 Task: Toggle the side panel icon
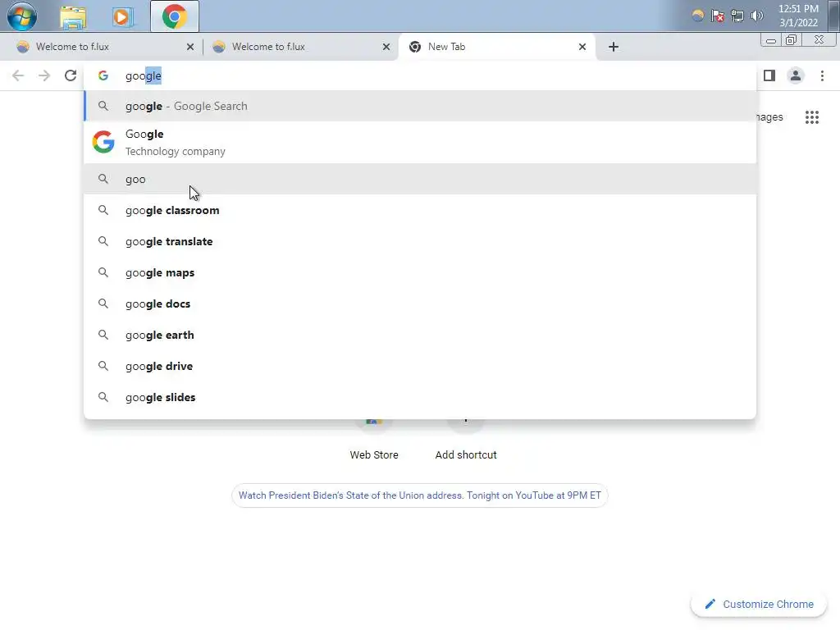click(769, 75)
